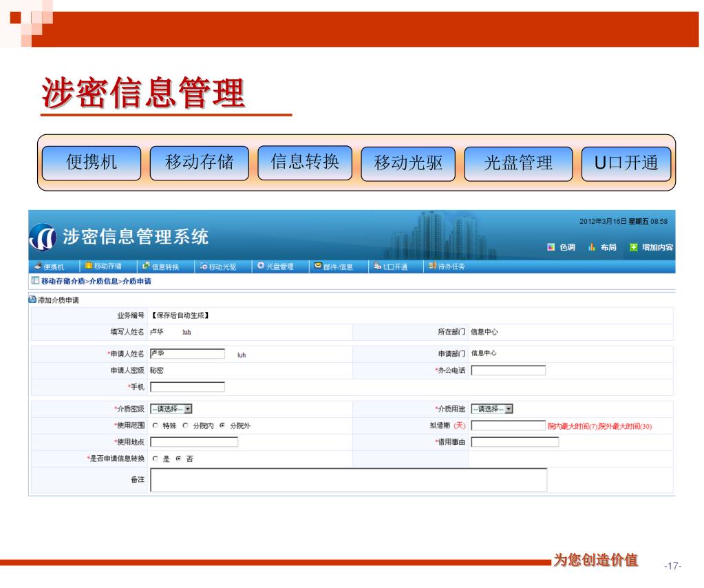Click the large 便携机 button on slide

pos(92,162)
